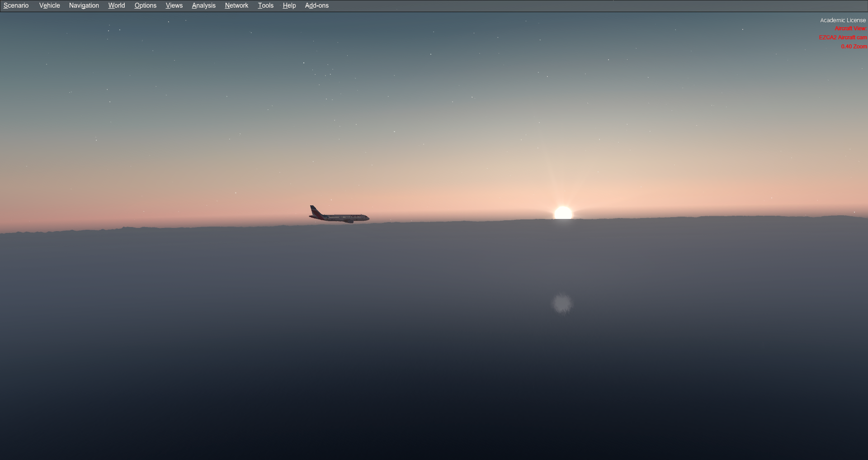Open the Navigation menu
This screenshot has width=868, height=460.
click(84, 5)
